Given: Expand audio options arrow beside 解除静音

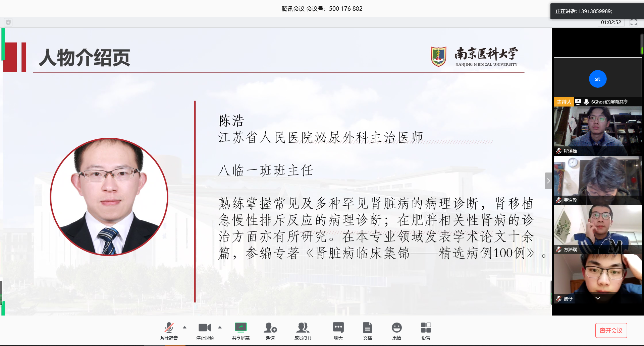Looking at the screenshot, I should pos(184,327).
